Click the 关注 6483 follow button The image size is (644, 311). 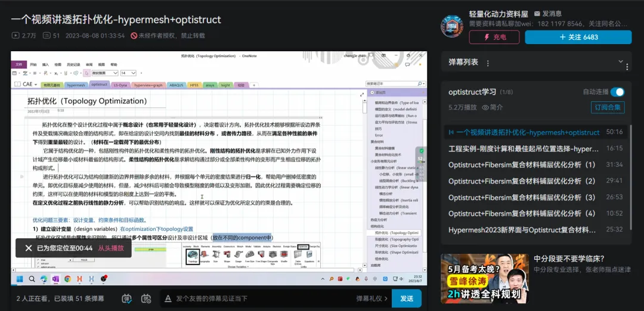[x=578, y=37]
